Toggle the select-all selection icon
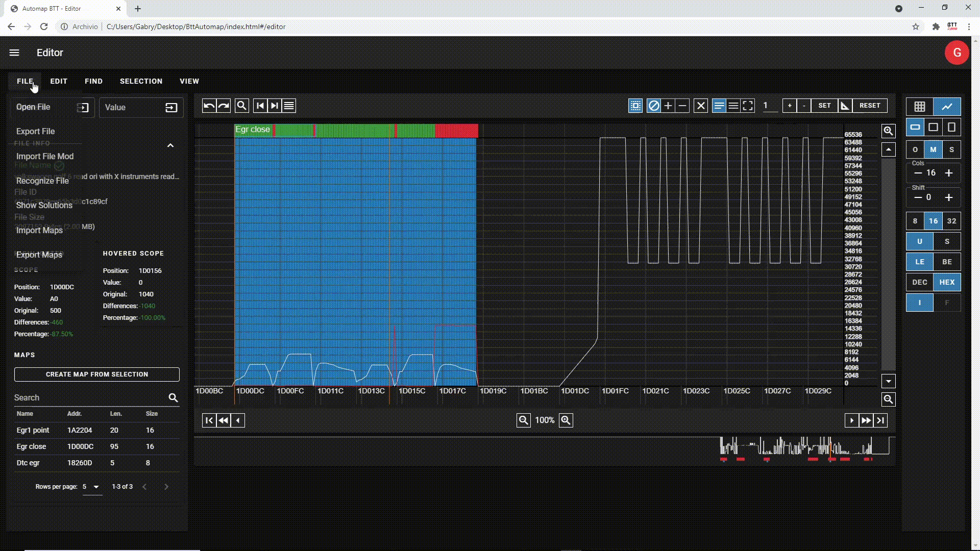 coord(635,106)
